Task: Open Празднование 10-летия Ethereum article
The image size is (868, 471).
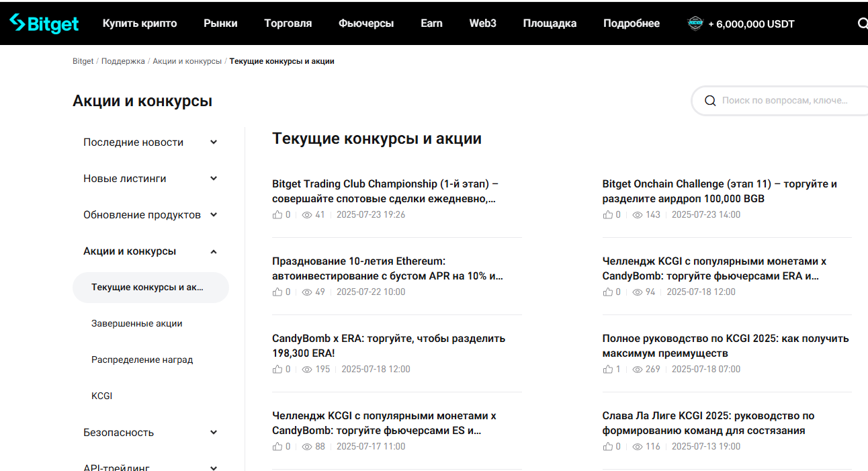Action: tap(388, 269)
